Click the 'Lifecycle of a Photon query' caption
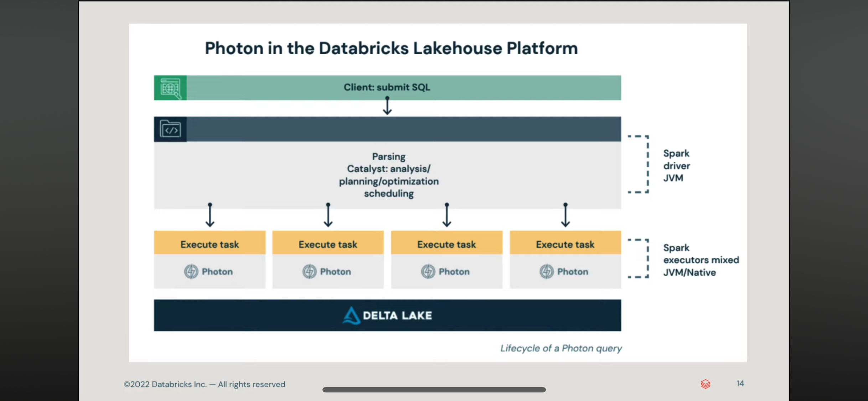The height and width of the screenshot is (401, 868). point(561,348)
